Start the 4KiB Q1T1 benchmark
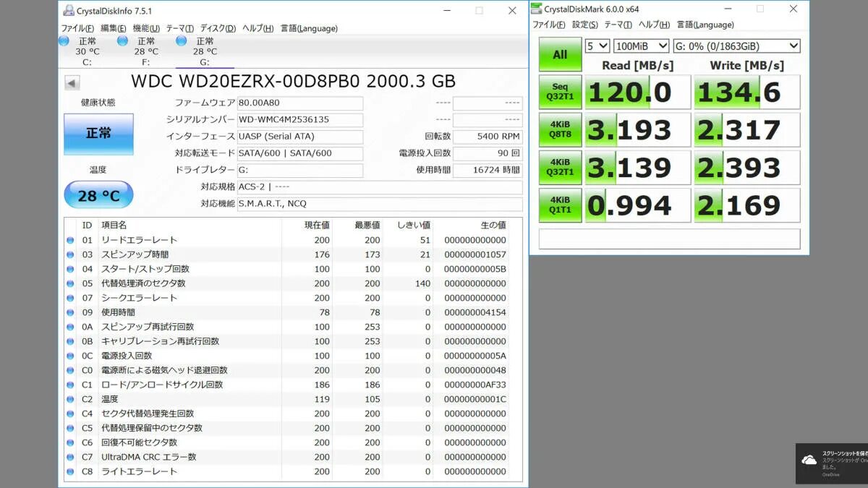 pyautogui.click(x=560, y=205)
